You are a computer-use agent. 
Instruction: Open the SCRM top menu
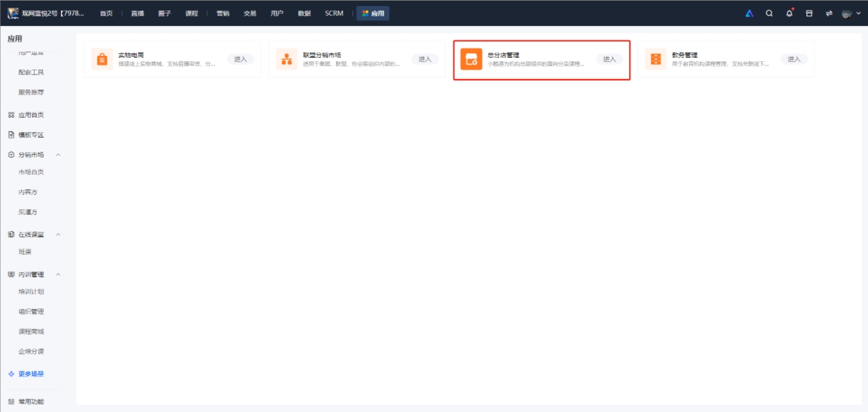tap(334, 13)
